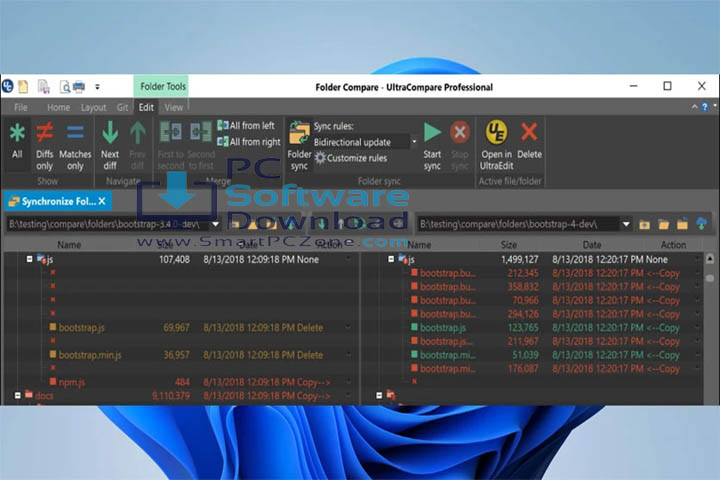Toggle the Diffs only filter
The width and height of the screenshot is (720, 480).
(x=45, y=146)
